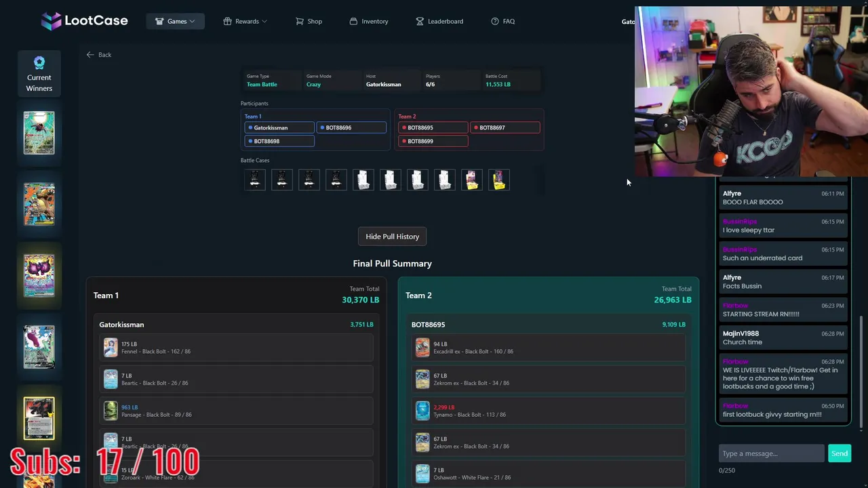The width and height of the screenshot is (868, 488).
Task: Click the Pansage card thumbnail
Action: tap(111, 411)
